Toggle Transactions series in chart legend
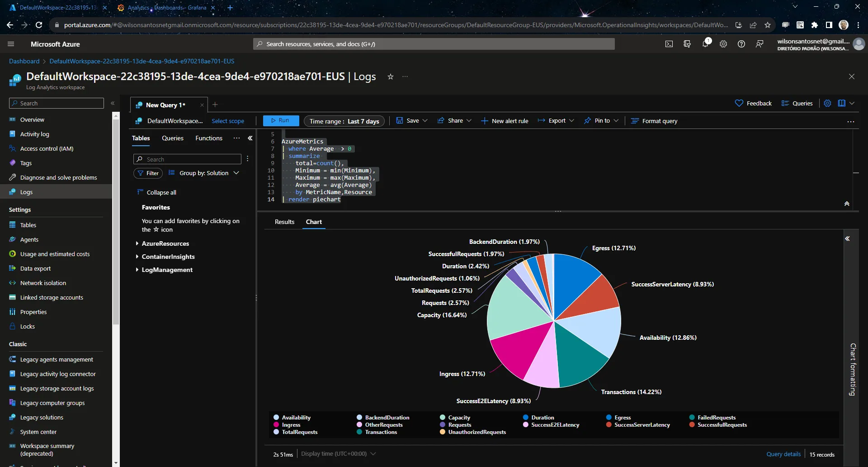 point(377,432)
